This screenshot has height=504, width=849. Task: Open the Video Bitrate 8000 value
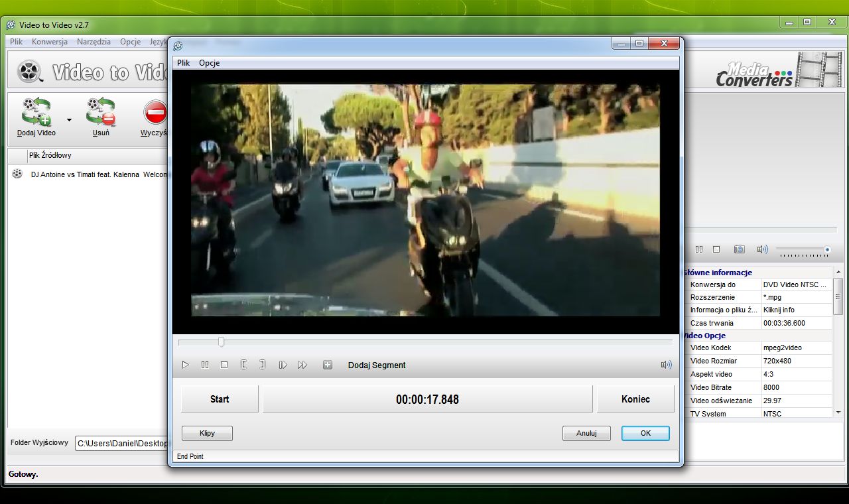796,387
